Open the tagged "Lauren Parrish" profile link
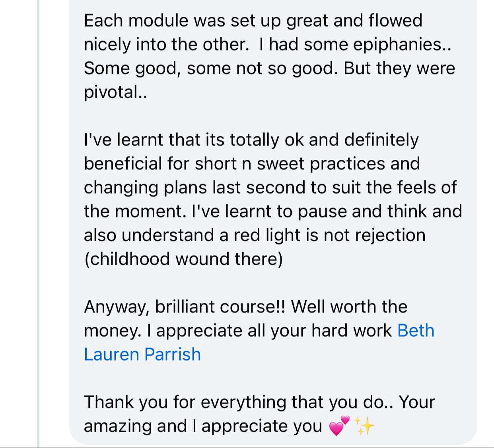The height and width of the screenshot is (448, 494). (x=142, y=354)
